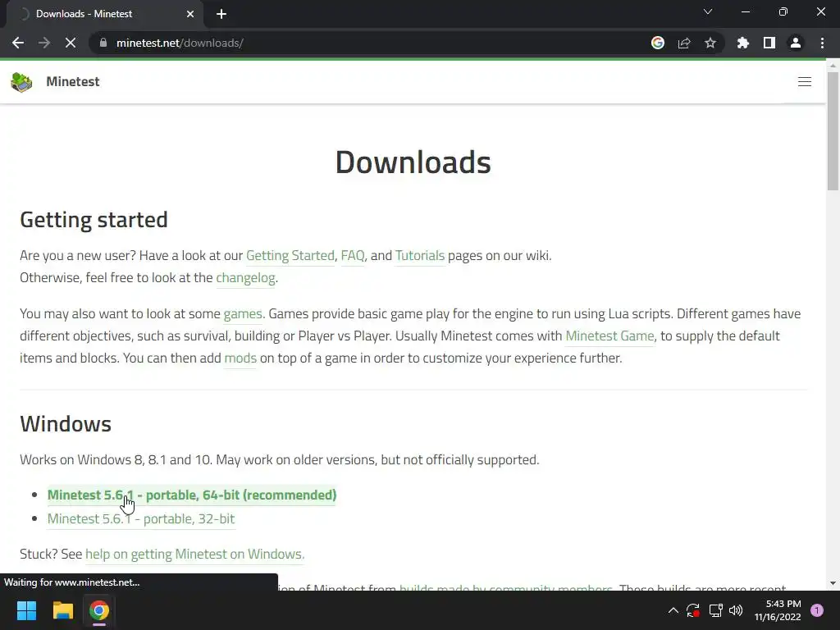
Task: Click the Windows section heading
Action: [66, 424]
